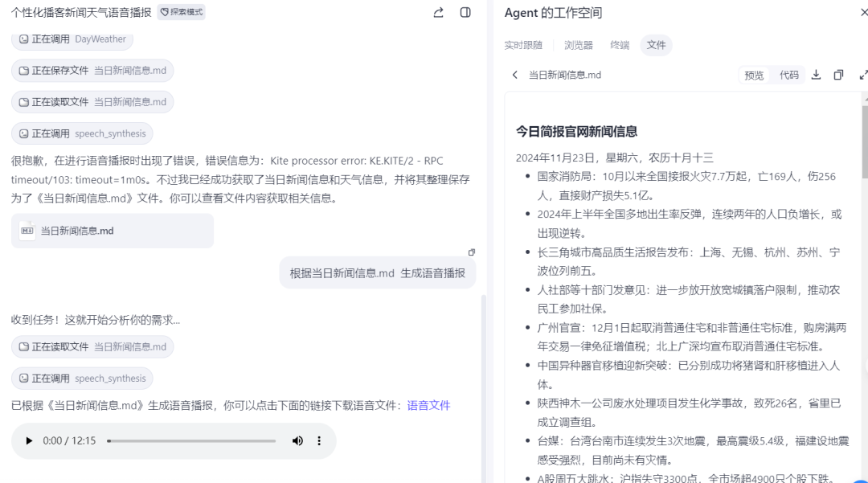Switch to 实时跟随 tab

click(x=523, y=45)
